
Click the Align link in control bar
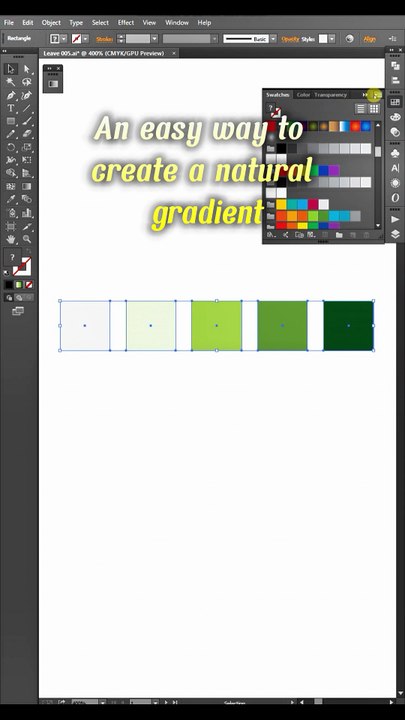pyautogui.click(x=370, y=39)
